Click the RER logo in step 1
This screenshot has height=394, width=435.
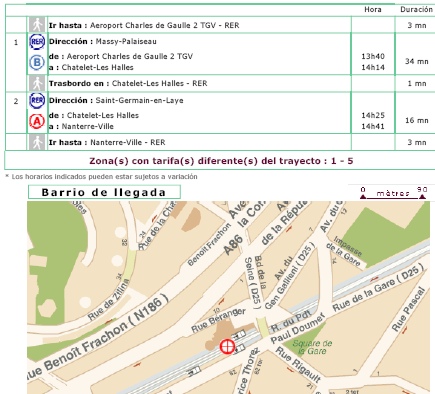pyautogui.click(x=37, y=42)
